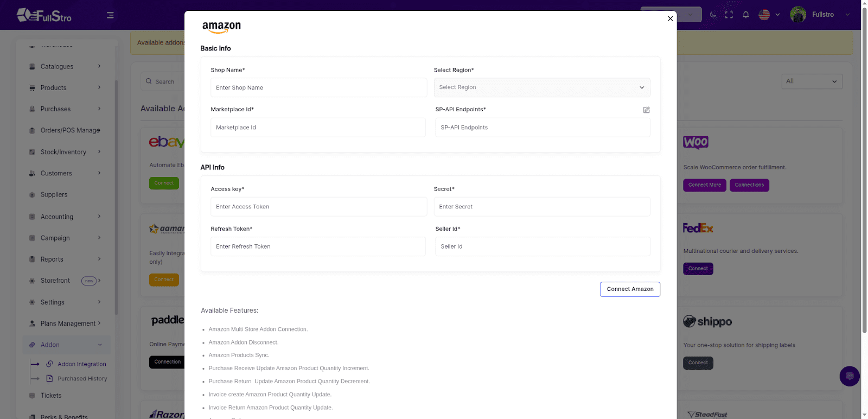868x419 pixels.
Task: Click the fullscreen icon in header
Action: click(x=729, y=15)
